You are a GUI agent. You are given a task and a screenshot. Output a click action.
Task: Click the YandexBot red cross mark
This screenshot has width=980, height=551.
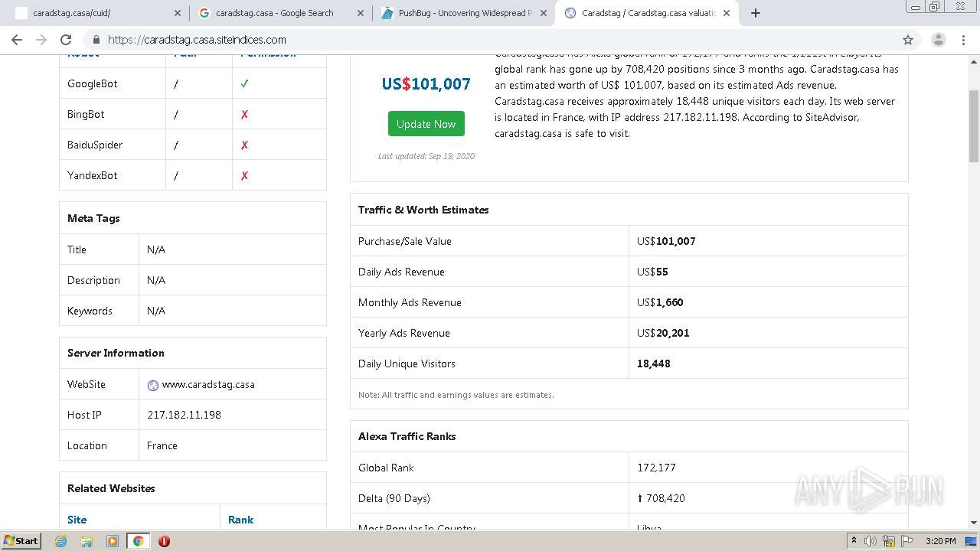click(245, 175)
